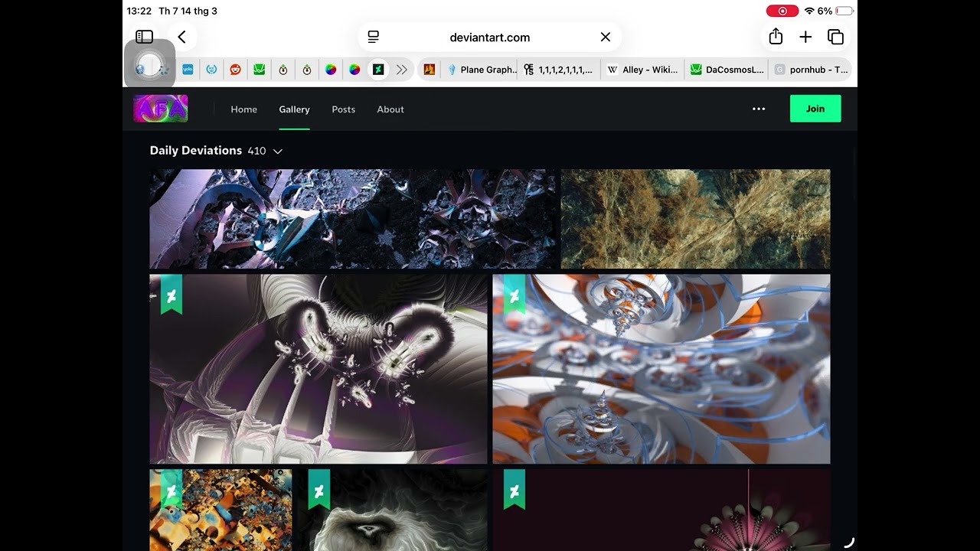Click the deviantart.com address field
Screen dimensions: 980x551
[490, 37]
